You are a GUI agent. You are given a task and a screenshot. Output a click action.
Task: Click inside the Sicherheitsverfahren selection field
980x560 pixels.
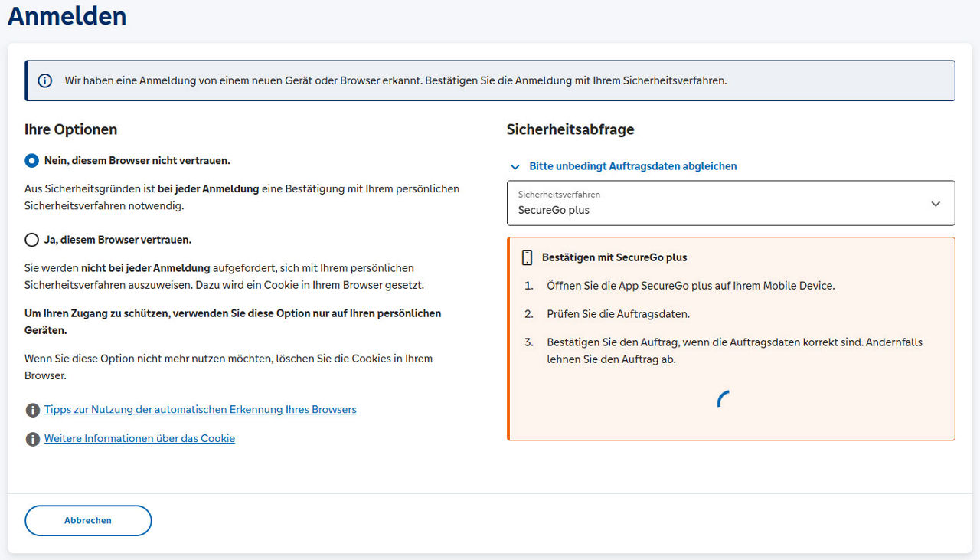pos(727,203)
